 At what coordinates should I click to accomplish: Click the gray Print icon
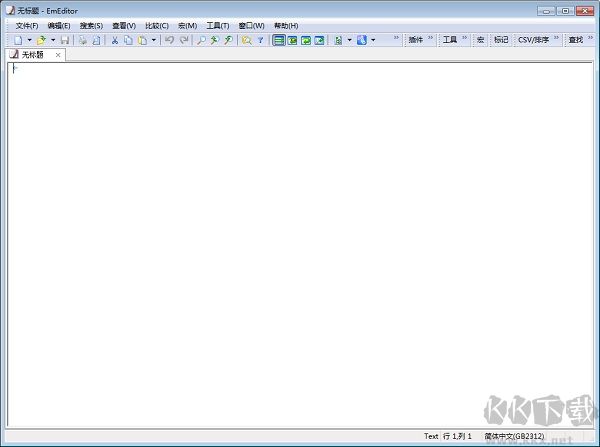tap(83, 40)
